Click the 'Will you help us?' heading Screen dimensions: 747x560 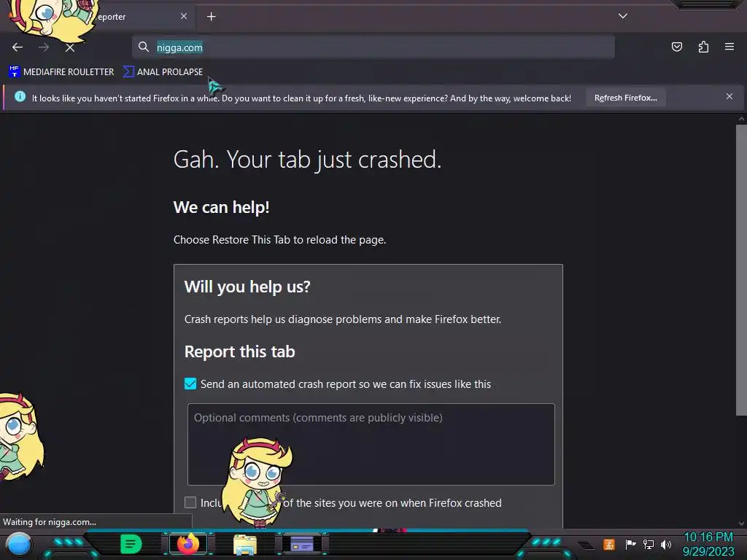click(x=247, y=287)
